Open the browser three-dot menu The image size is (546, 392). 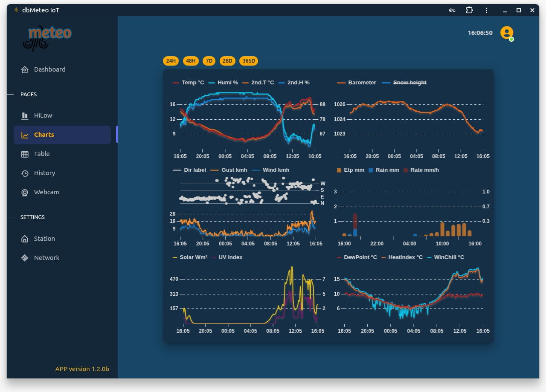click(x=486, y=10)
